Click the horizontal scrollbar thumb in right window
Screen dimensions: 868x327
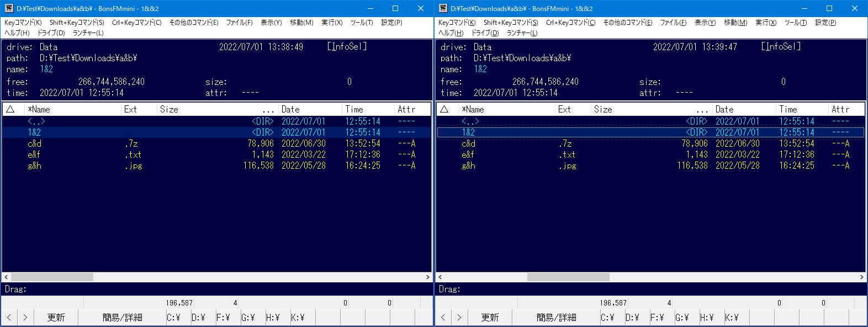568,277
